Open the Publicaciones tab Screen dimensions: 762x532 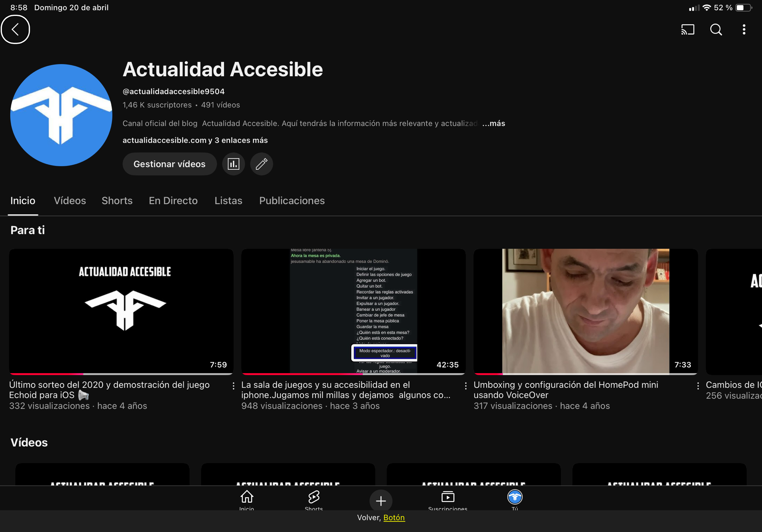coord(292,201)
